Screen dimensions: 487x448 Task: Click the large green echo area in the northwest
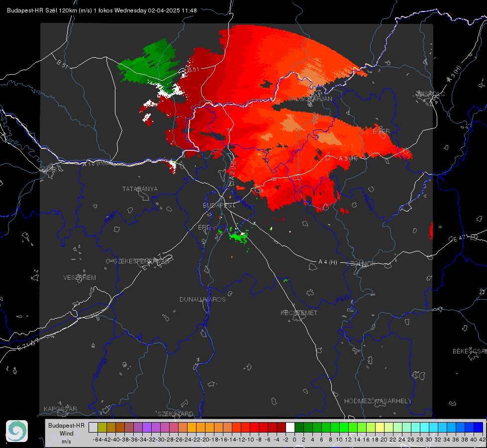(x=149, y=64)
